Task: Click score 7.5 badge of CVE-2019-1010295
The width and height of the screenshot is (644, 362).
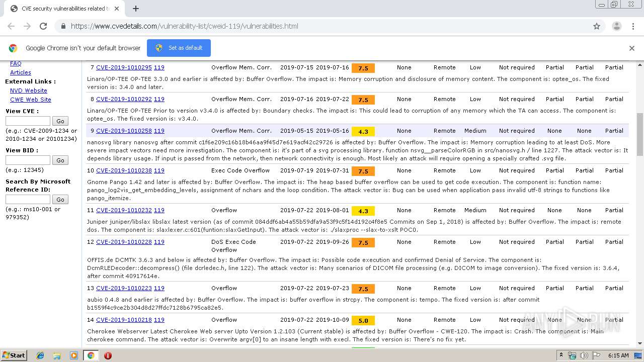Action: click(363, 68)
